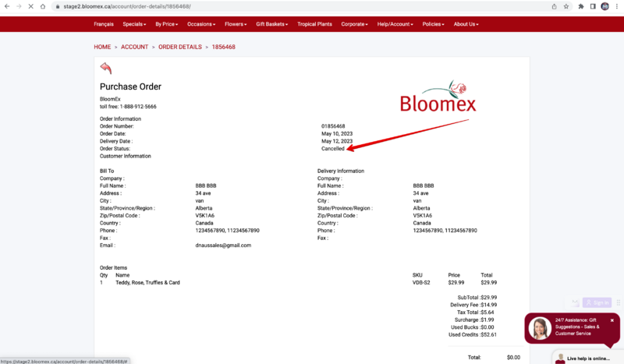The height and width of the screenshot is (364, 624).
Task: Expand the By Price dropdown menu
Action: (166, 24)
